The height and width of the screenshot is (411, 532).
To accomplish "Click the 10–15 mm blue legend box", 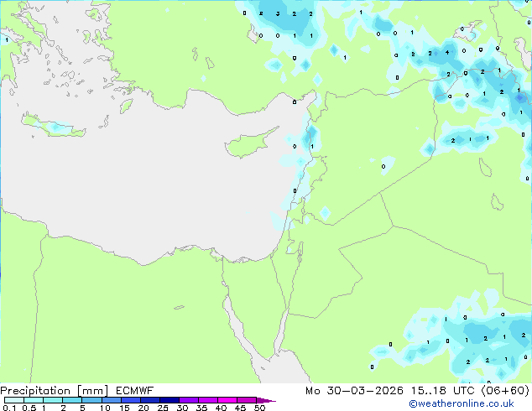I will 112,400.
